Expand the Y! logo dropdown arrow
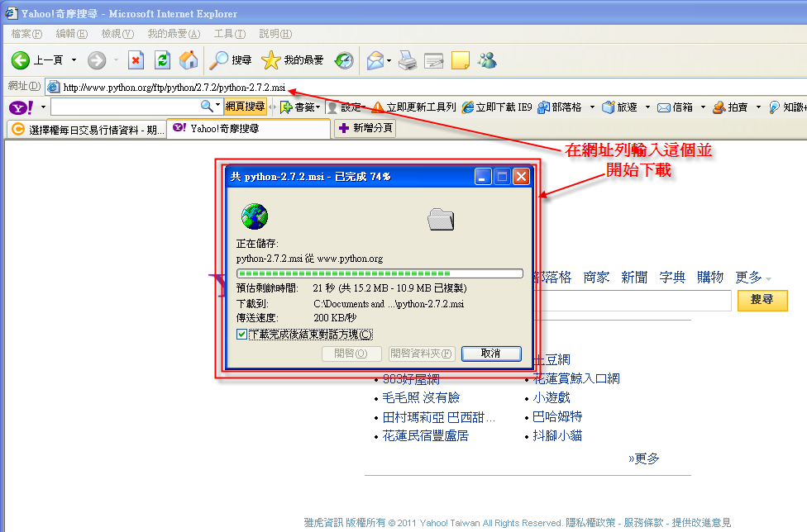 coord(43,107)
